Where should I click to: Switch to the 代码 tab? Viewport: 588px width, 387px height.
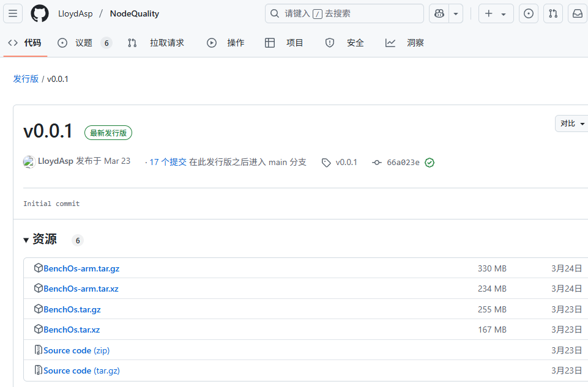point(24,43)
